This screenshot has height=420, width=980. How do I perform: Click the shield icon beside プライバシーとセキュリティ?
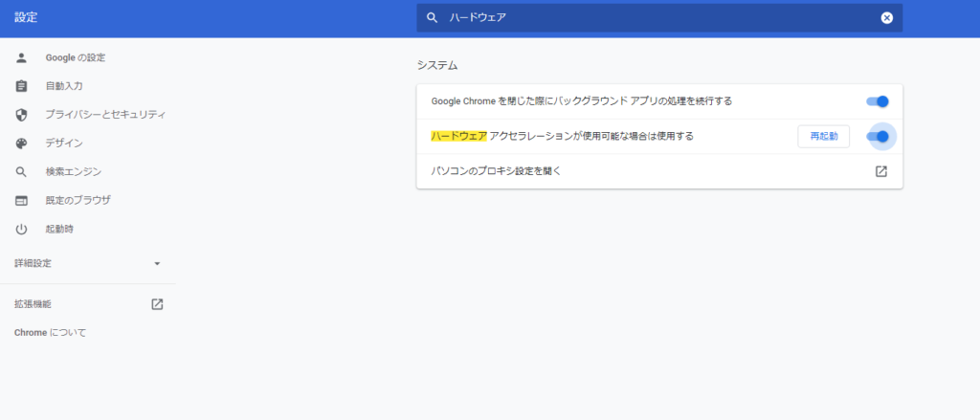click(x=21, y=115)
